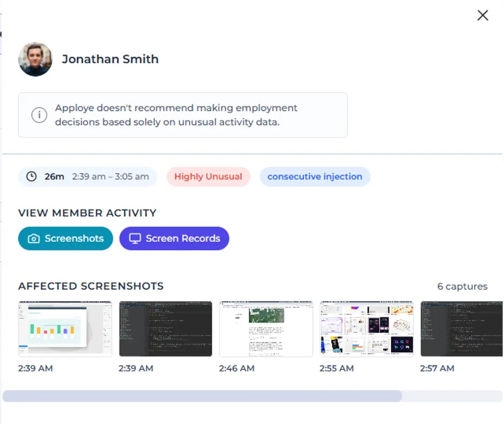Viewport: 504px width, 424px height.
Task: Click the 2:46 AM timestamp label
Action: coord(236,368)
